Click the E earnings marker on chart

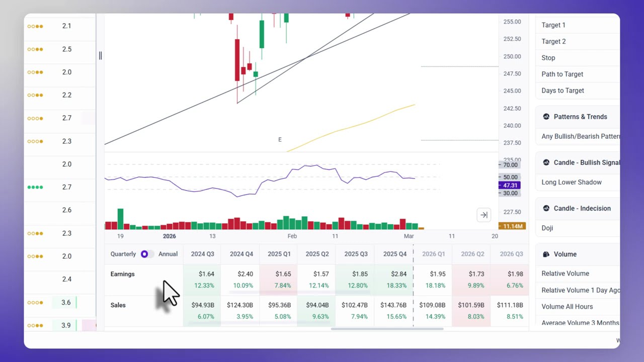(280, 140)
